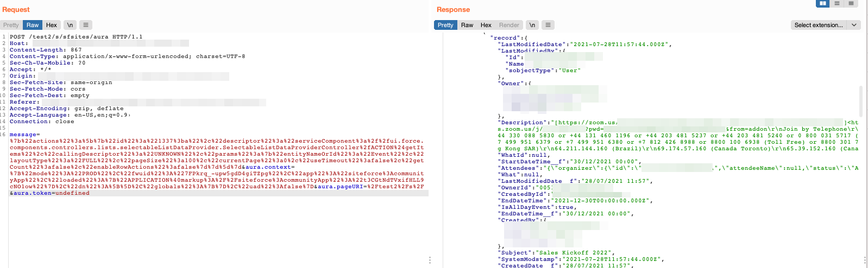Select the Response Render tab
The width and height of the screenshot is (868, 268).
pos(509,25)
